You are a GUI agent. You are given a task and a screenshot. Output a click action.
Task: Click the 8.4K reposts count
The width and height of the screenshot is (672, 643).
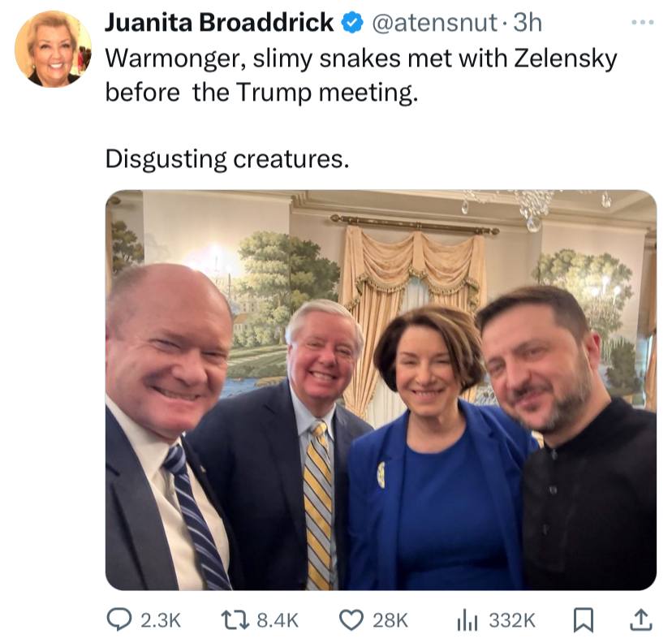pos(278,620)
